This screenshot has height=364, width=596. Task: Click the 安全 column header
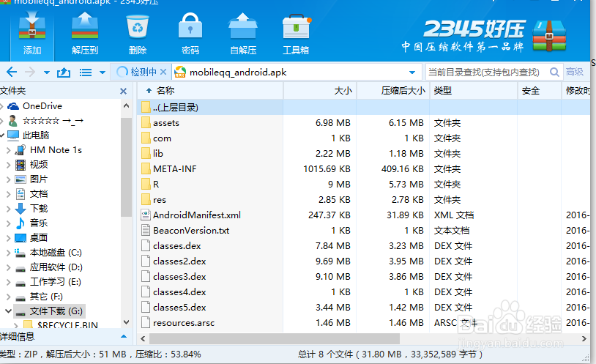pos(540,91)
